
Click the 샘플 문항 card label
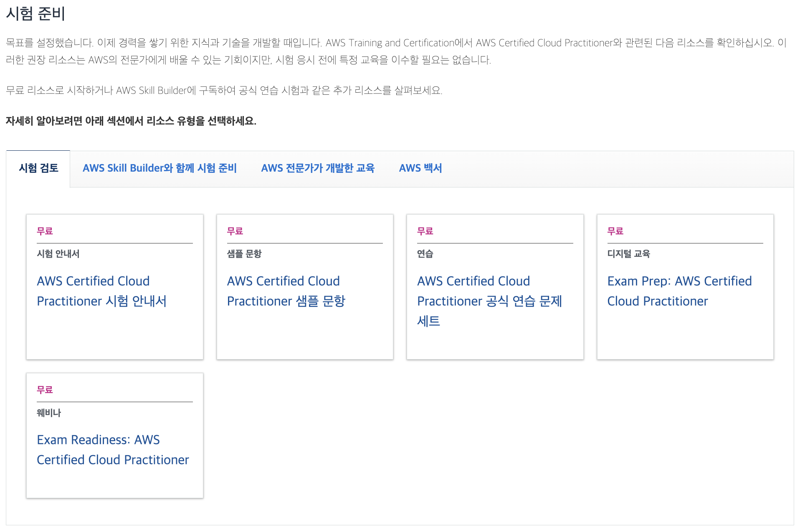point(244,254)
